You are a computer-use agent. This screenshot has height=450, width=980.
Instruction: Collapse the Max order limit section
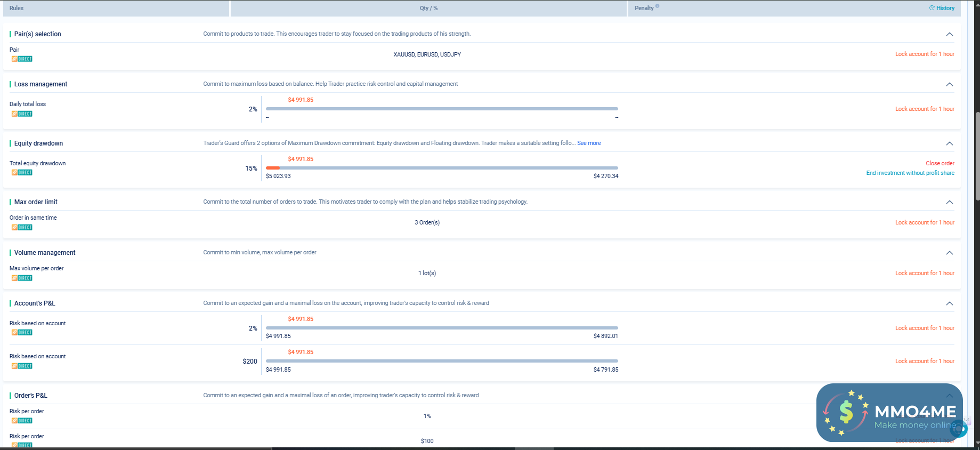(949, 202)
